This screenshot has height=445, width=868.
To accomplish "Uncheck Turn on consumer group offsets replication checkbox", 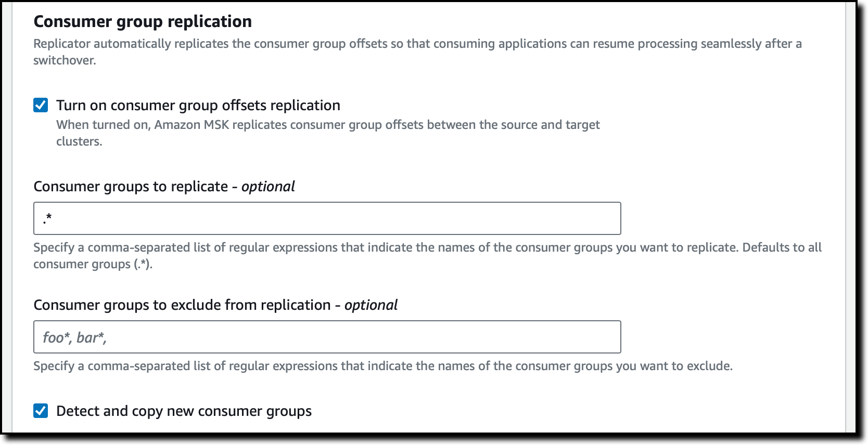I will click(41, 106).
